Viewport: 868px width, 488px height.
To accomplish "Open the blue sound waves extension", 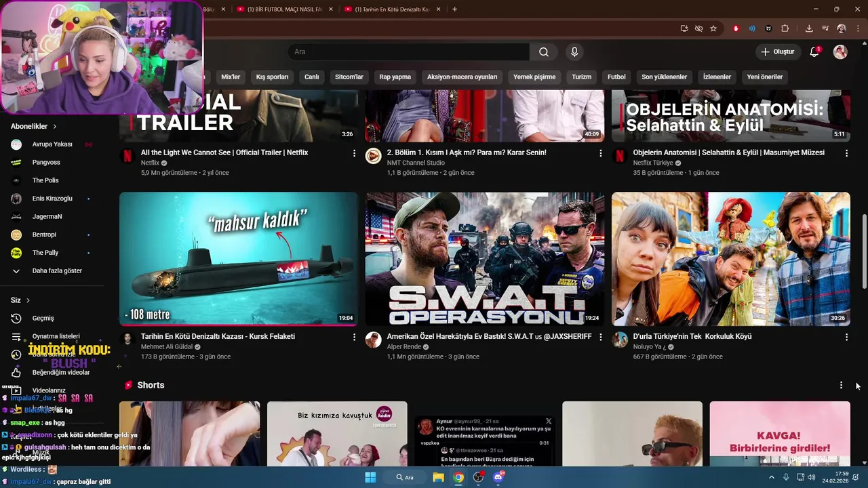I will (752, 28).
